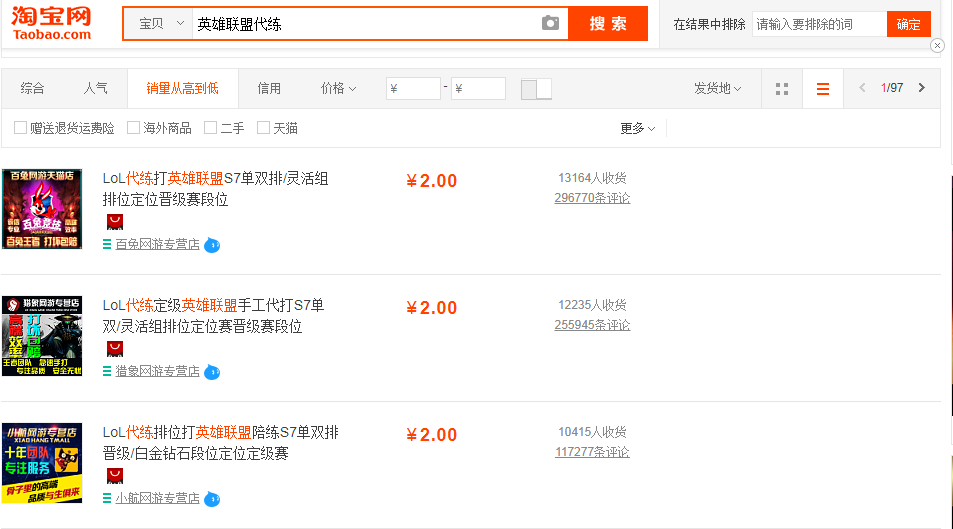
Task: Chat with 猎象网游专营店 via Wangwang icon
Action: pyautogui.click(x=212, y=372)
